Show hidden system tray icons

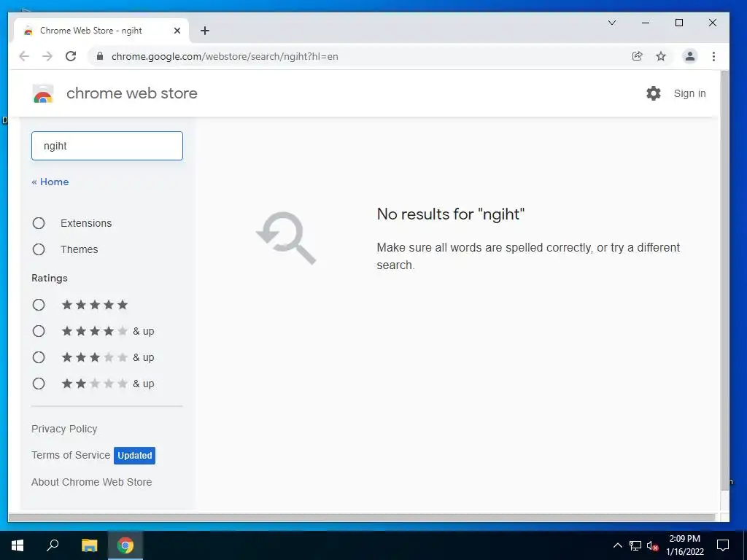pyautogui.click(x=617, y=545)
